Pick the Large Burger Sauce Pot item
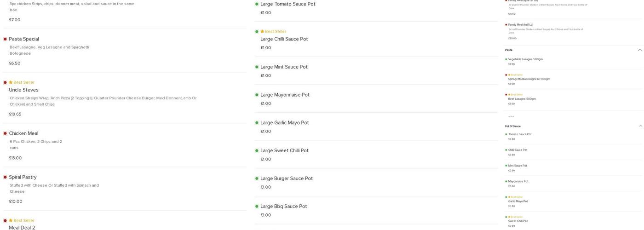The height and width of the screenshot is (230, 644). [286, 178]
